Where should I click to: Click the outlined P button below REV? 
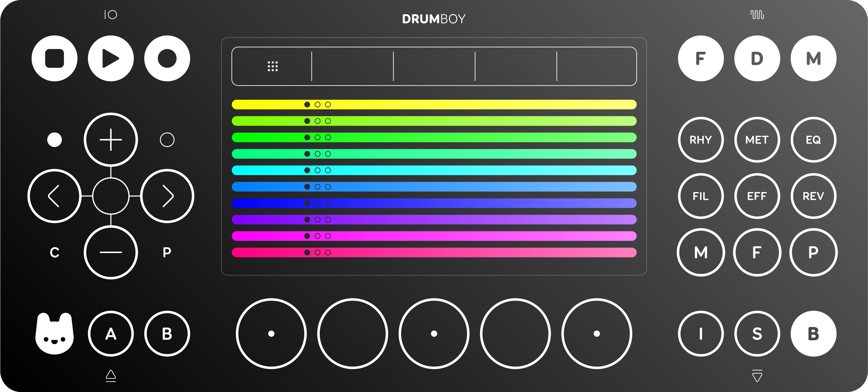[813, 252]
